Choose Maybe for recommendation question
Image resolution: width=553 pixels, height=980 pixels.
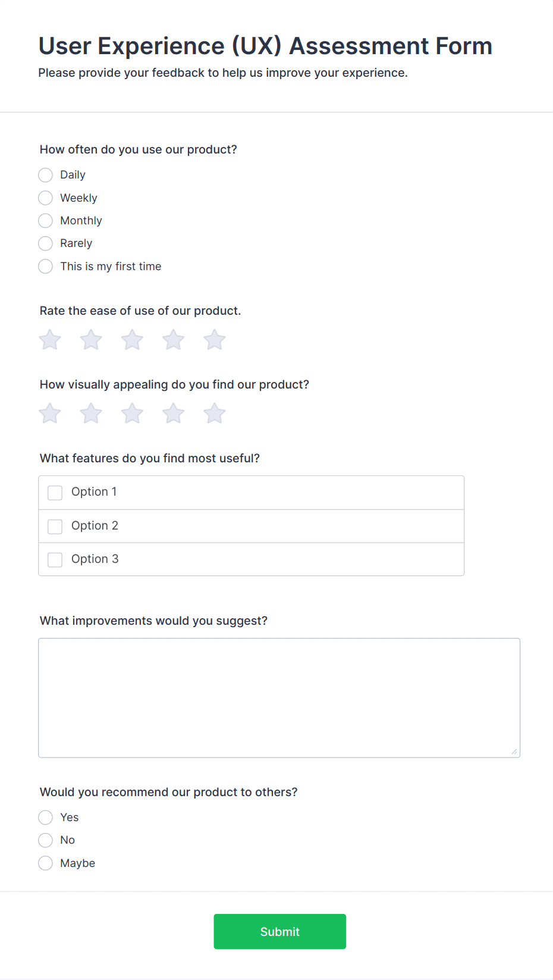click(46, 863)
